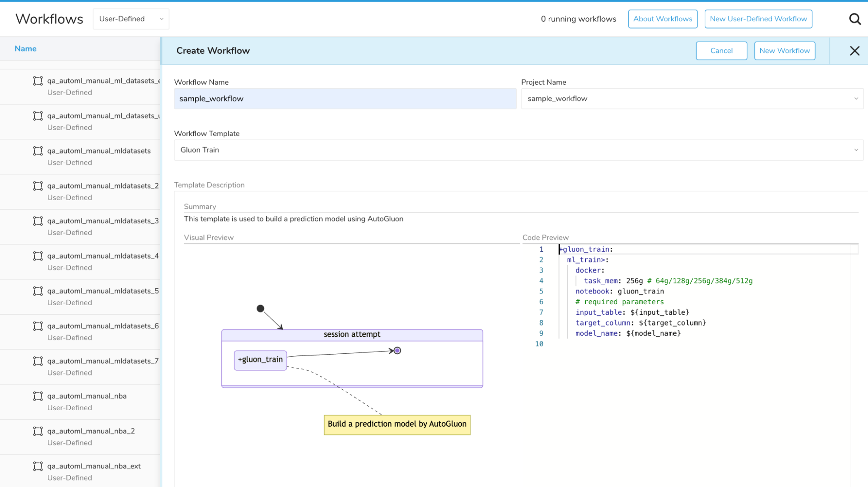868x487 pixels.
Task: Expand the Project Name dropdown
Action: click(692, 99)
